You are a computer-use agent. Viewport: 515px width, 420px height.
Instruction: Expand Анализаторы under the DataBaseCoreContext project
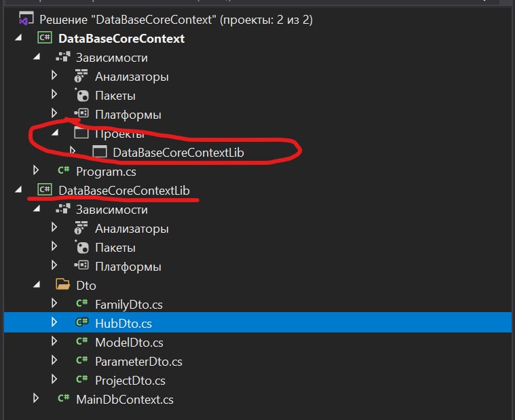[x=54, y=75]
